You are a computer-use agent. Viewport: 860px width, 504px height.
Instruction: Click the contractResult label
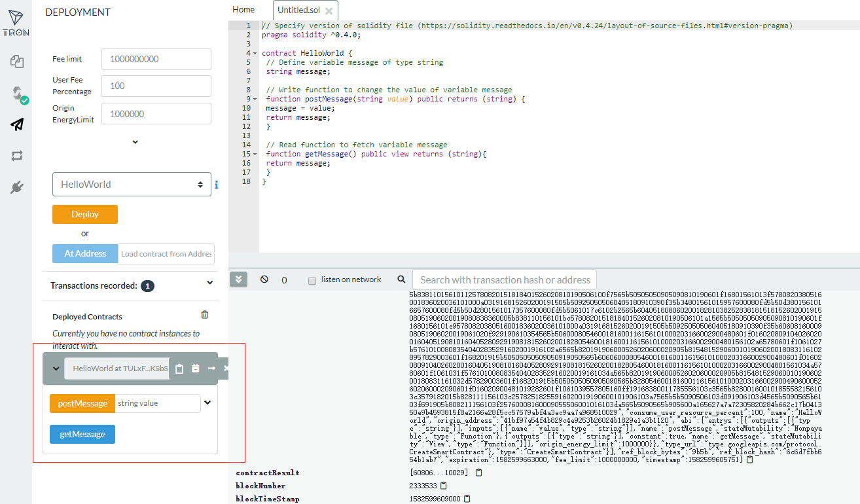tap(268, 473)
